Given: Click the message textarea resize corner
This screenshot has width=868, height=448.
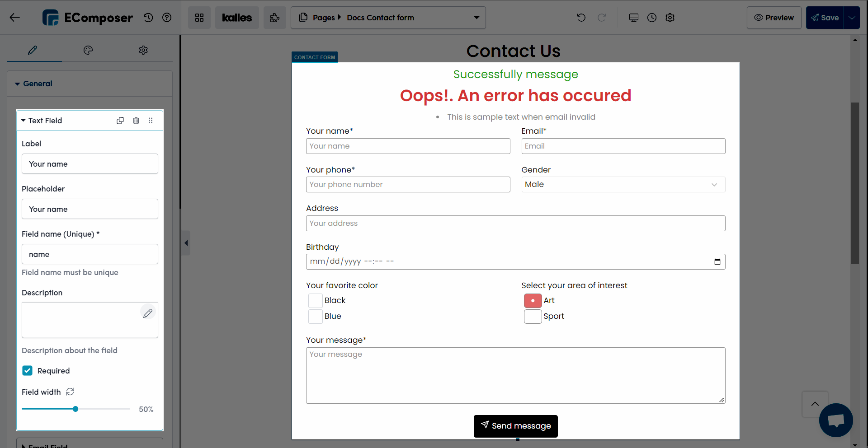Looking at the screenshot, I should (x=722, y=400).
